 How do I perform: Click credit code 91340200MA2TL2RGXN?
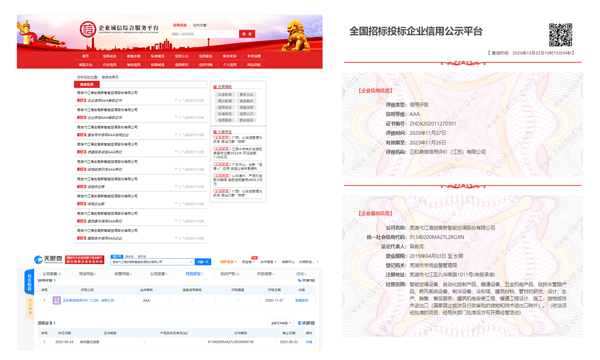[x=437, y=237]
